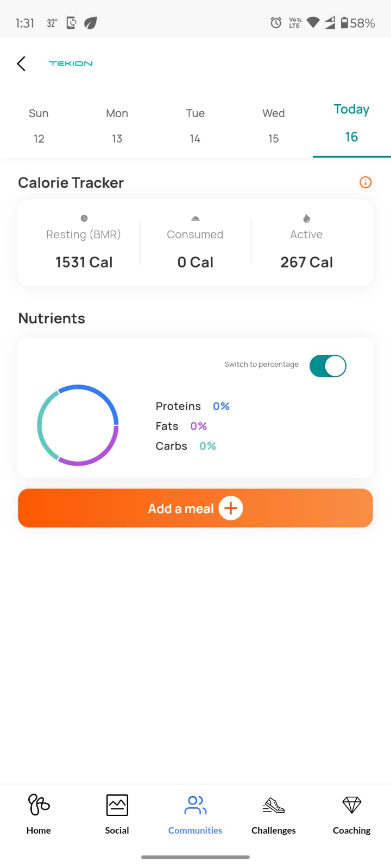Click the nutrients donut chart

coord(78,425)
